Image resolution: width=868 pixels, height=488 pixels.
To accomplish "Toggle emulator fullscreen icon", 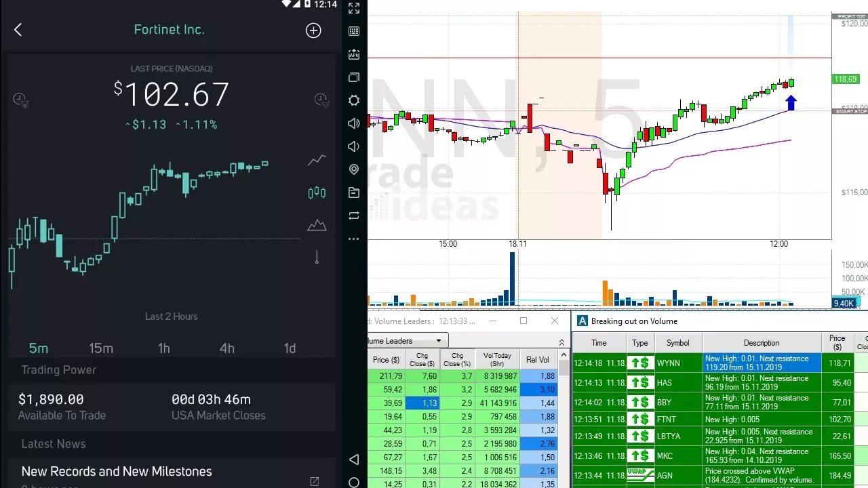I will (x=354, y=8).
